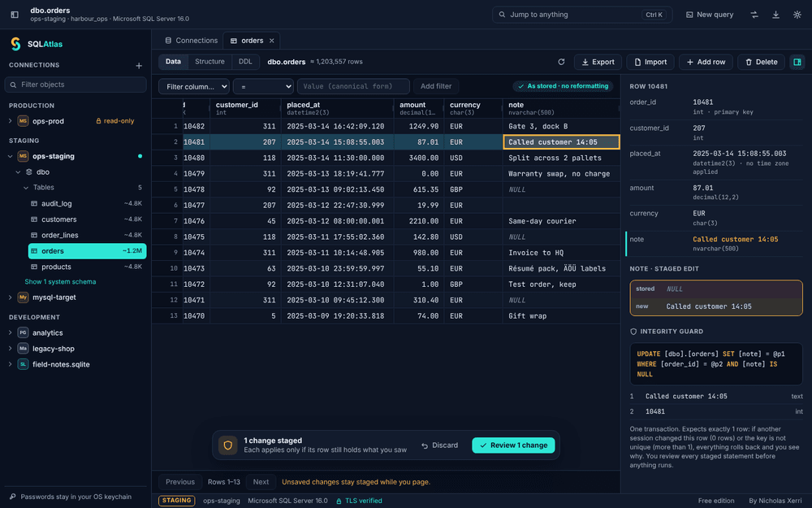Show 1 system schema link
This screenshot has width=812, height=508.
(61, 282)
